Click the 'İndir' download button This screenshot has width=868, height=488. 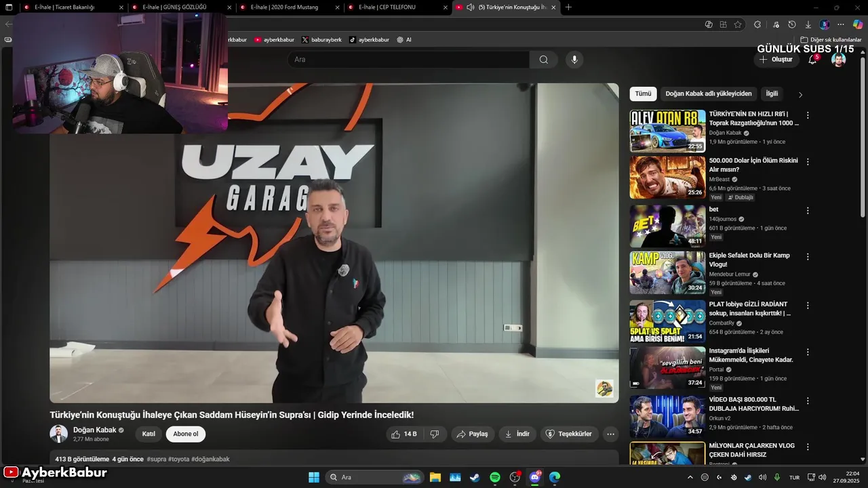pyautogui.click(x=517, y=434)
